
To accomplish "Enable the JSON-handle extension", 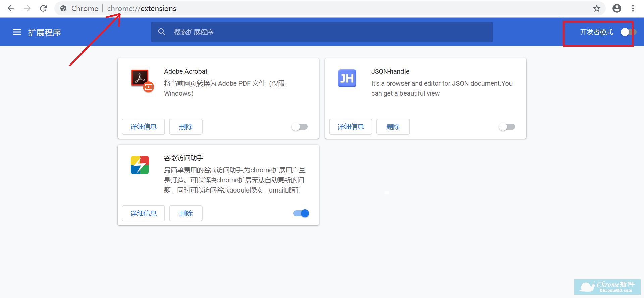I will [507, 127].
